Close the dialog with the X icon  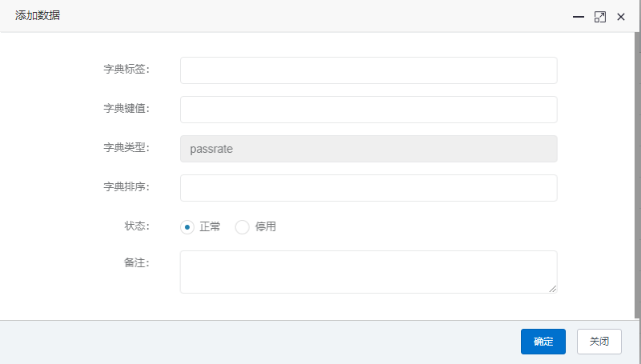pos(621,17)
